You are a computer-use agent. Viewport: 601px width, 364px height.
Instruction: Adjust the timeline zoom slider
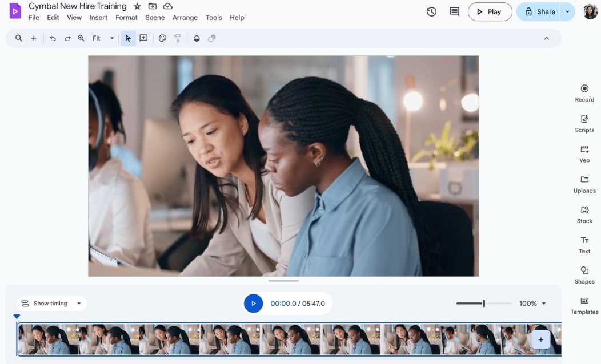point(483,304)
